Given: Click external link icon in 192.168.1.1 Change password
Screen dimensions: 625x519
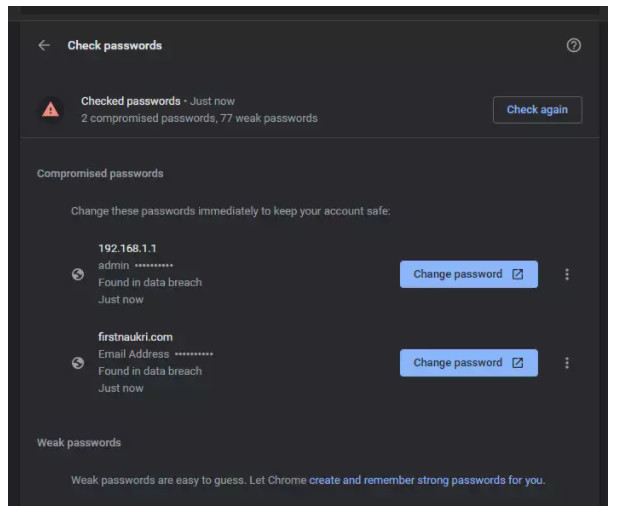Looking at the screenshot, I should coord(517,274).
